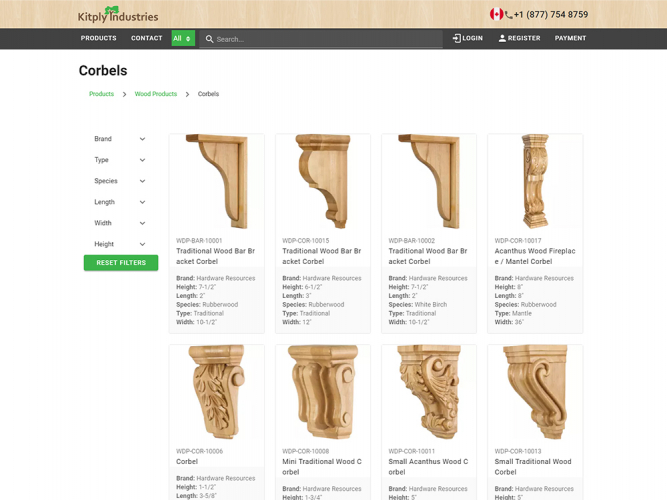This screenshot has height=500, width=667.
Task: Click the WDP-COR-10017 product code
Action: point(518,241)
